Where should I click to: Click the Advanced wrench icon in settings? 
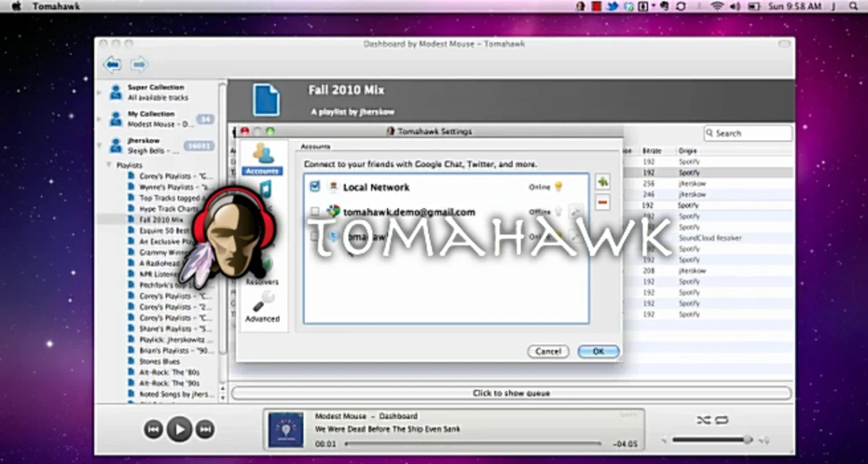(x=263, y=302)
